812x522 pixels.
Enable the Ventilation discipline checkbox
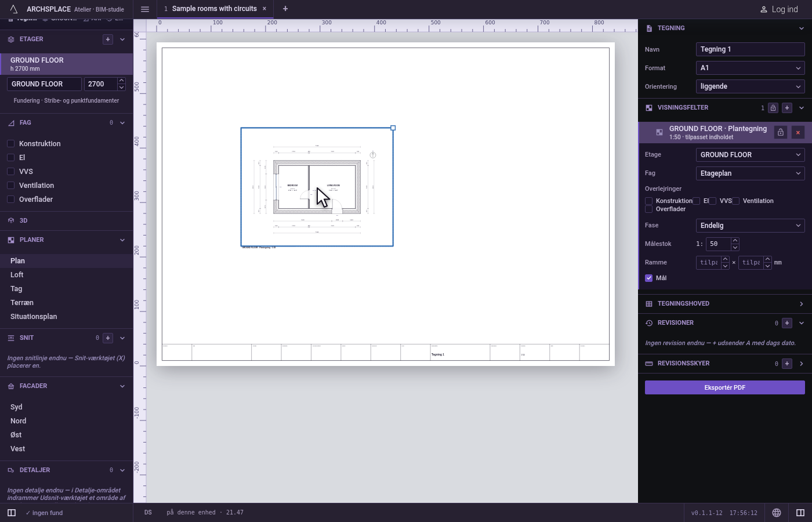[10, 186]
